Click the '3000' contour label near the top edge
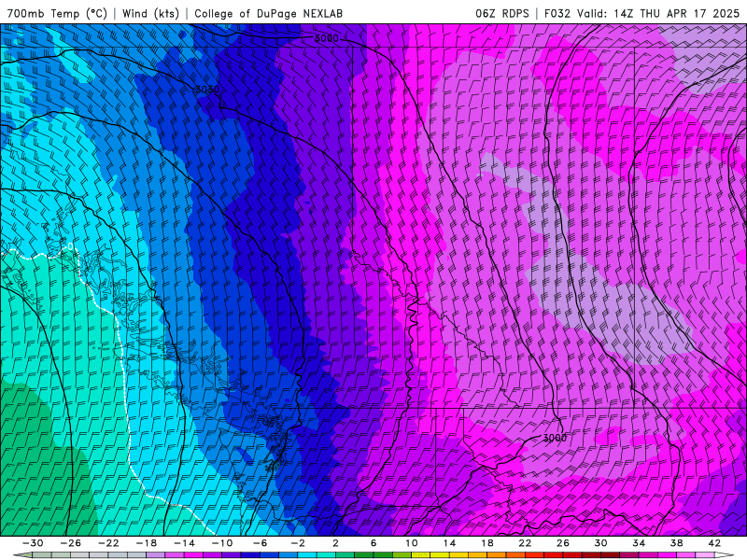747x560 pixels. [x=326, y=38]
